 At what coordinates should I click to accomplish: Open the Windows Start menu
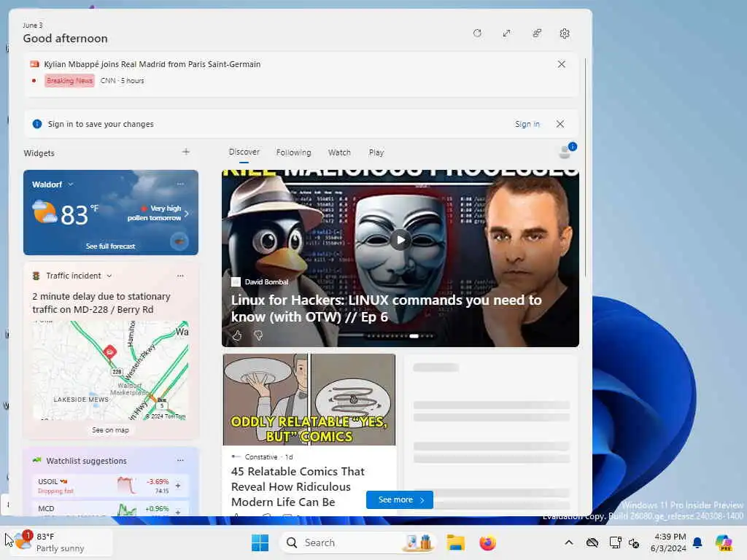tap(260, 542)
